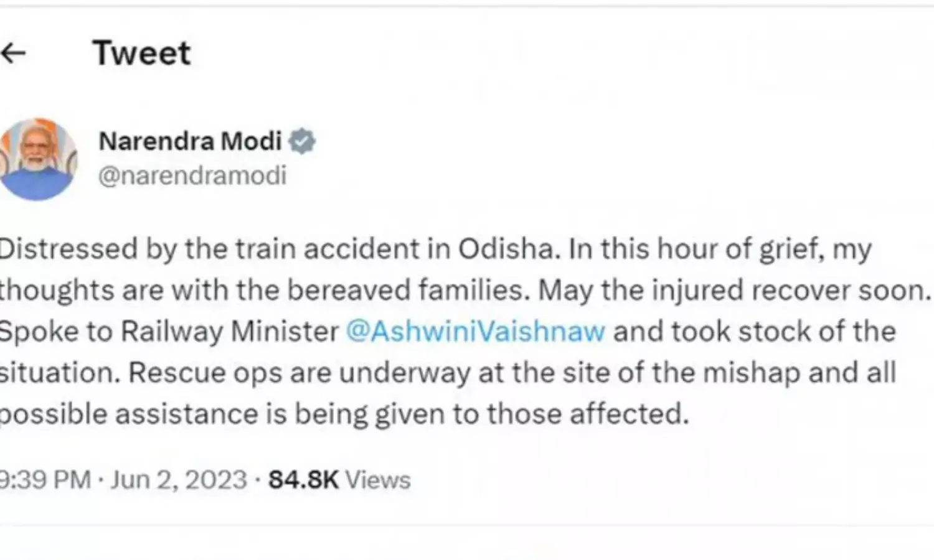Click the 84.8K view count
The image size is (934, 560).
tap(303, 480)
